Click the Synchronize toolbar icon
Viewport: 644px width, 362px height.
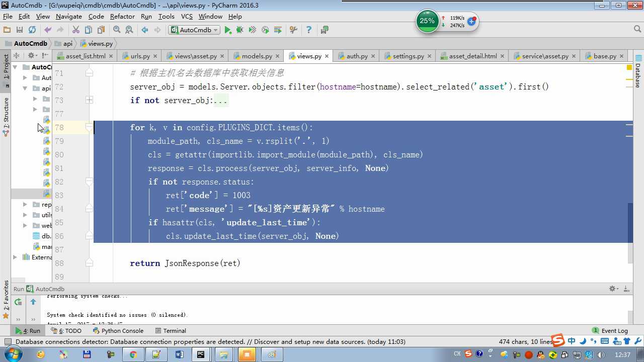pos(32,30)
